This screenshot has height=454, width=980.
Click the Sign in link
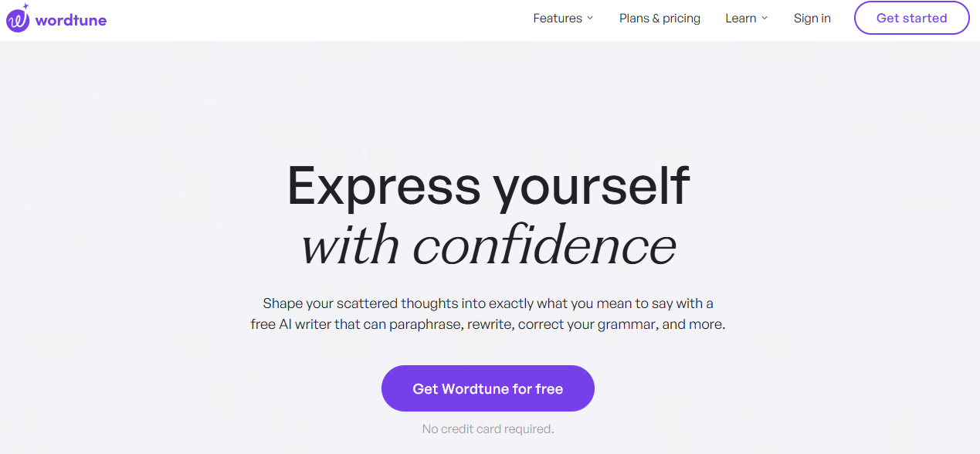812,19
